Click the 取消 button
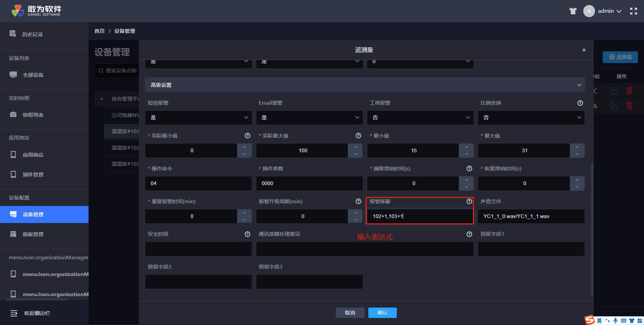 tap(350, 313)
